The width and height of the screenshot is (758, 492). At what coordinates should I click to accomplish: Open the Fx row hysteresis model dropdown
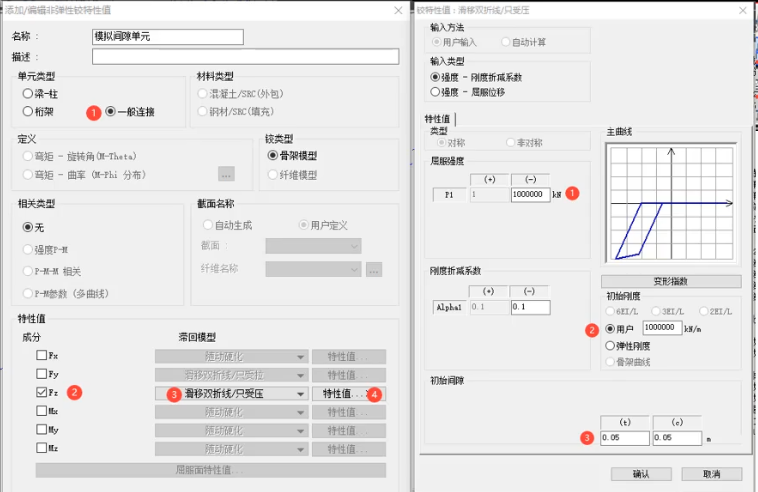231,357
